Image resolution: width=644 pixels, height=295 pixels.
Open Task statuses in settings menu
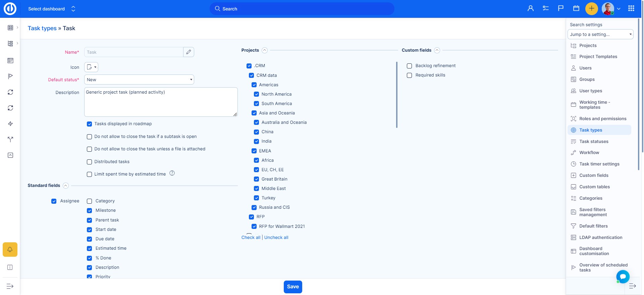coord(593,141)
